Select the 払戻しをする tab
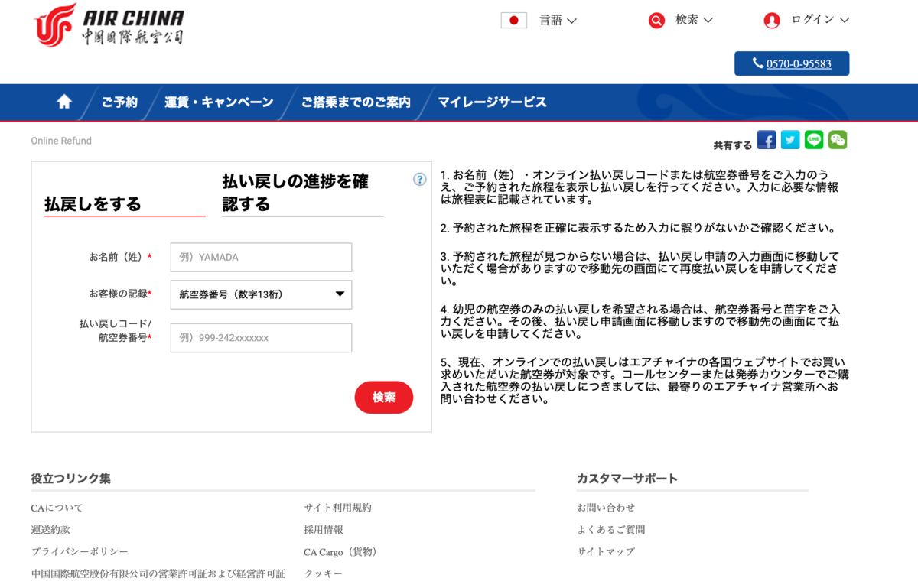The height and width of the screenshot is (588, 918). [93, 204]
